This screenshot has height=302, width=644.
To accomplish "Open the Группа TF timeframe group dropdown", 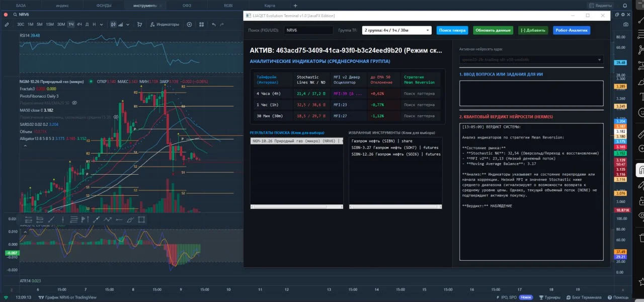I will coord(396,30).
